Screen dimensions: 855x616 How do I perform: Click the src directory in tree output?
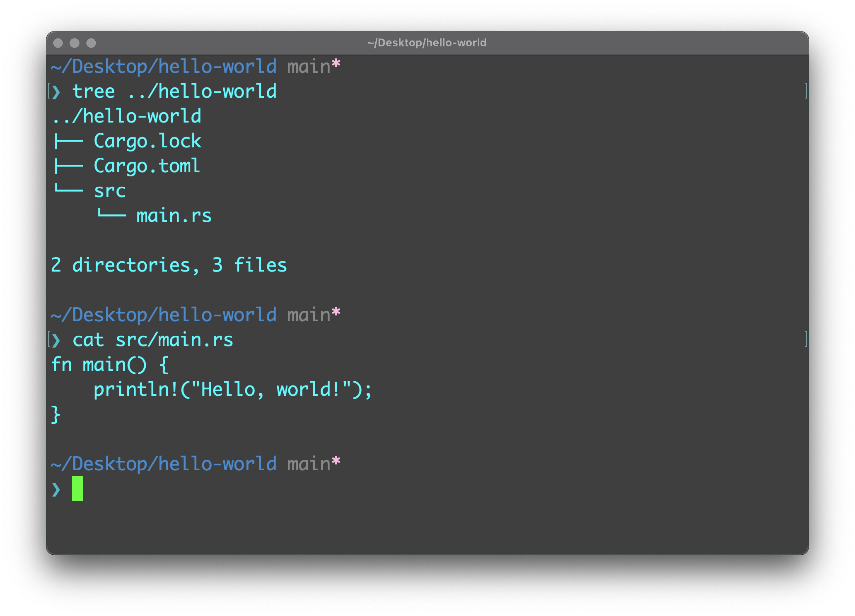tap(109, 191)
